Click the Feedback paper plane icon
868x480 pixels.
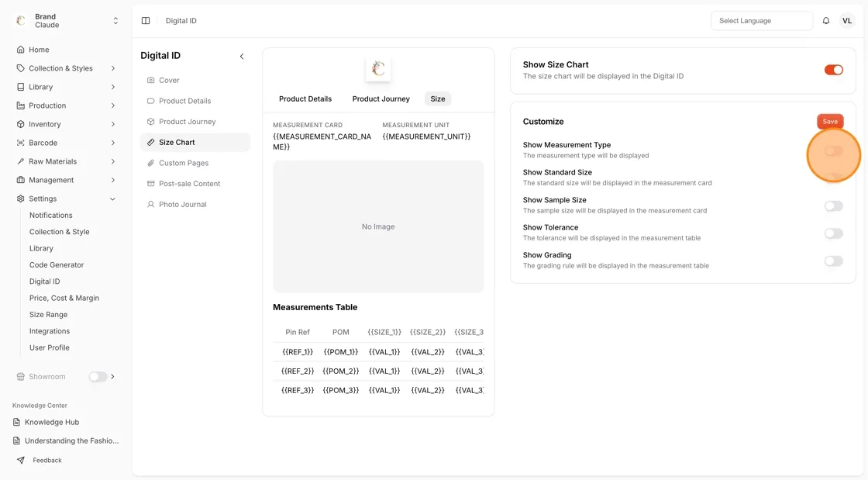(20, 460)
